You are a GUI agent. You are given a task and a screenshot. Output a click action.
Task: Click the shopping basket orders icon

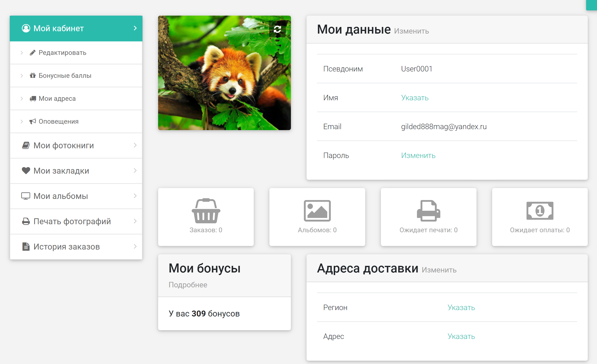click(206, 211)
